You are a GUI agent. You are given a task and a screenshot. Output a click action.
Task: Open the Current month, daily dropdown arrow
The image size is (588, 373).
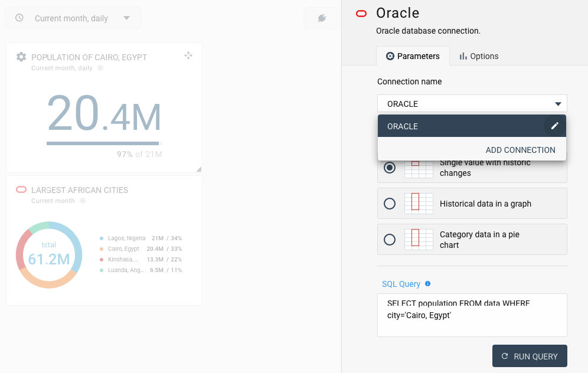(127, 18)
